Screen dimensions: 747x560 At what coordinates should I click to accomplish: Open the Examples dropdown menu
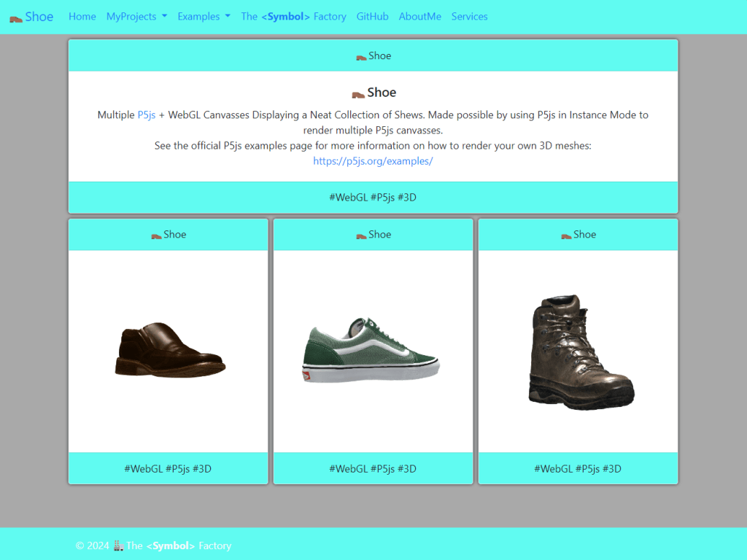204,17
